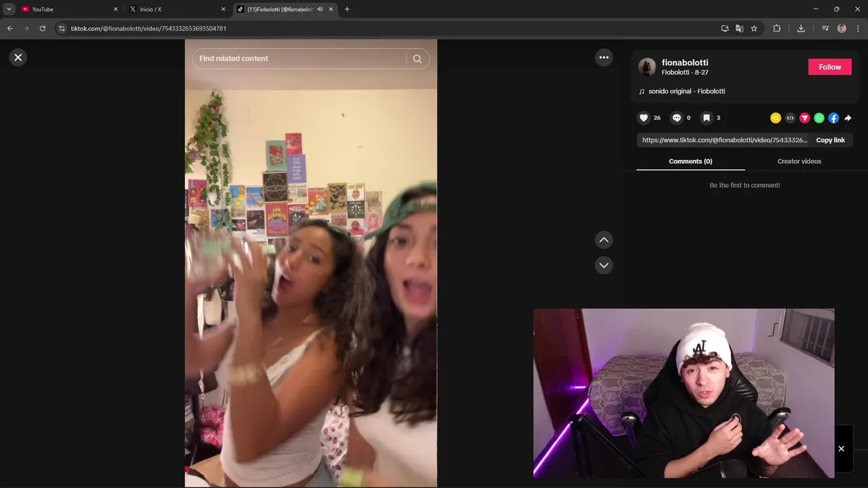Click the search magnifier in Find related content

(418, 59)
